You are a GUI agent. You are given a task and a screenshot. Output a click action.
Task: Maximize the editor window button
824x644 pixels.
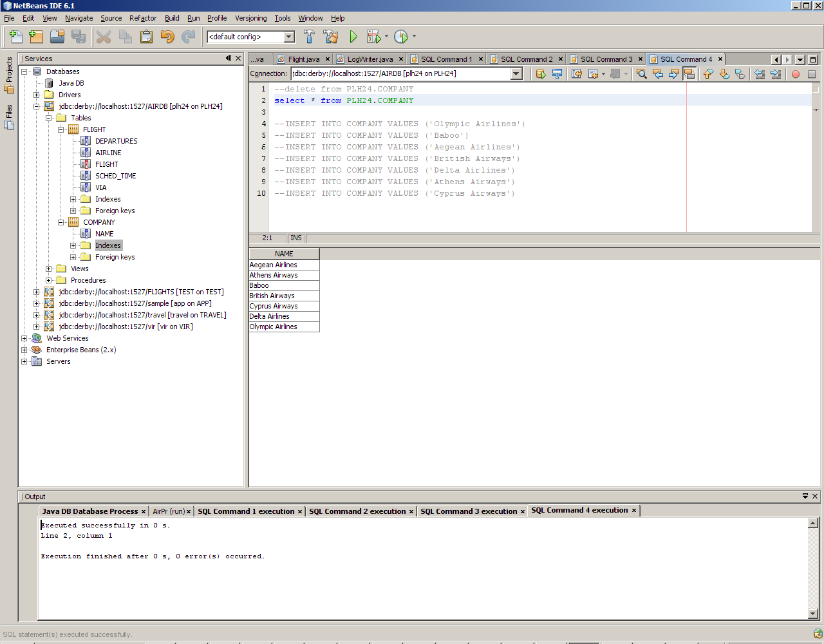point(813,59)
